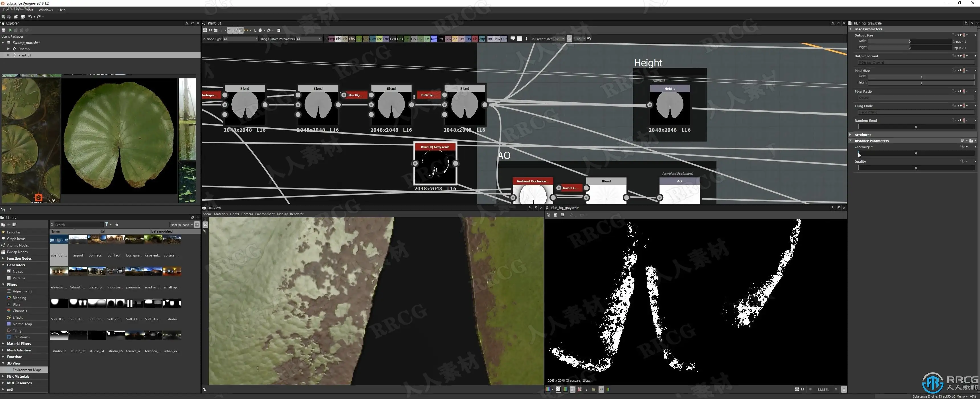Screen dimensions: 980x399
Task: Adjust the Intensity slider
Action: [x=915, y=153]
